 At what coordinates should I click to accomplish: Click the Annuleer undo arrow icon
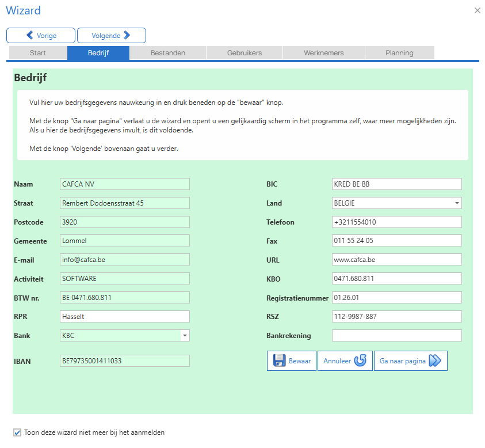pos(360,360)
